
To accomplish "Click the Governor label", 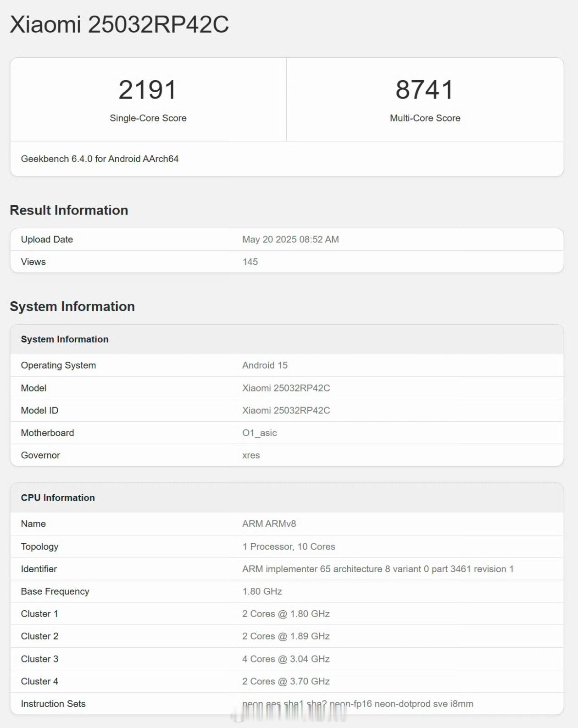I will point(40,455).
